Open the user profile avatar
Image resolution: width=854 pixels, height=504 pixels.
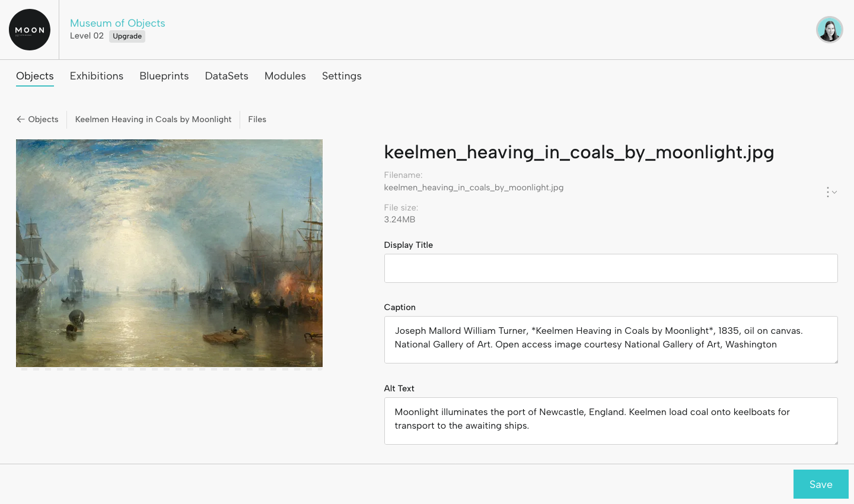[829, 30]
